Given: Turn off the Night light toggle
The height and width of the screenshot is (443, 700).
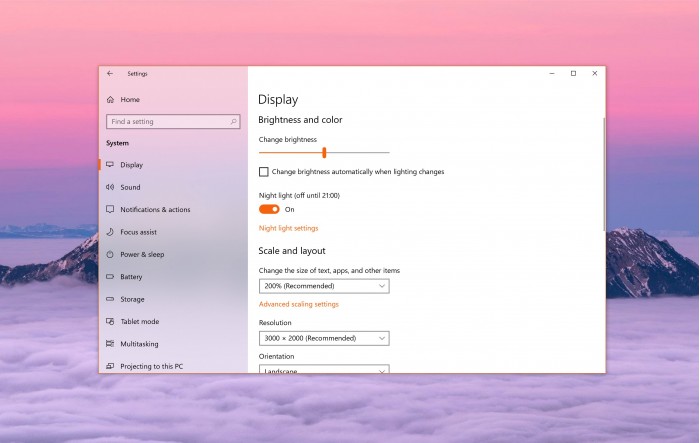Looking at the screenshot, I should click(x=269, y=209).
